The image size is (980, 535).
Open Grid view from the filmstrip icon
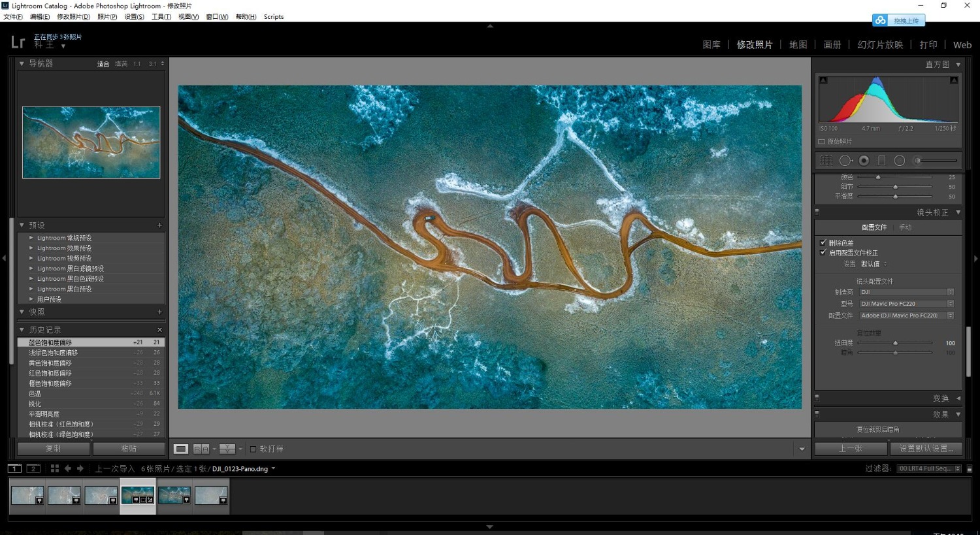point(55,468)
